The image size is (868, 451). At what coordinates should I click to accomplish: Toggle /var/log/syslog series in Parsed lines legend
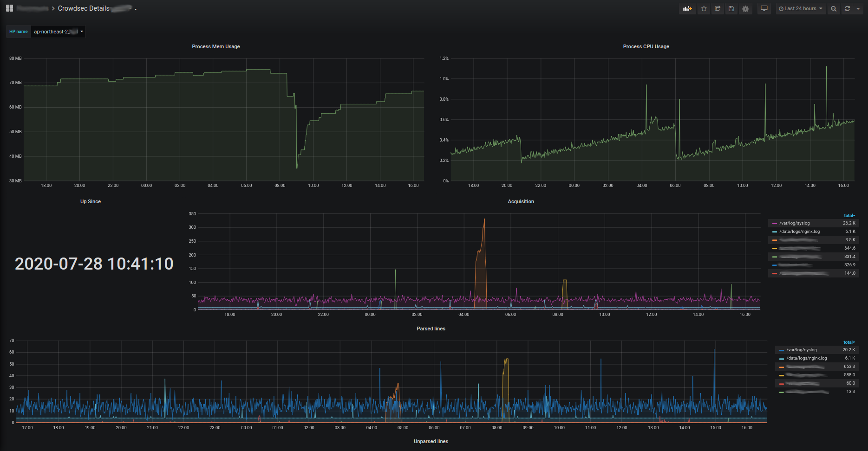coord(801,350)
